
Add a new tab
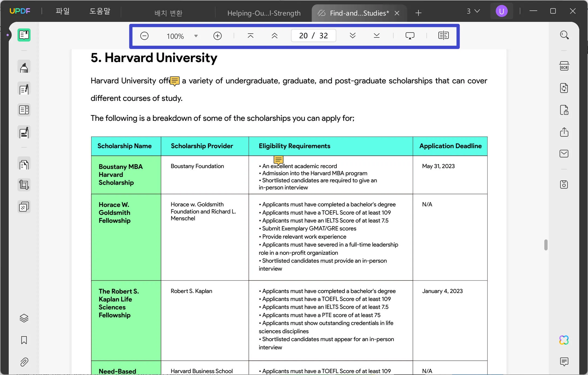coord(418,13)
